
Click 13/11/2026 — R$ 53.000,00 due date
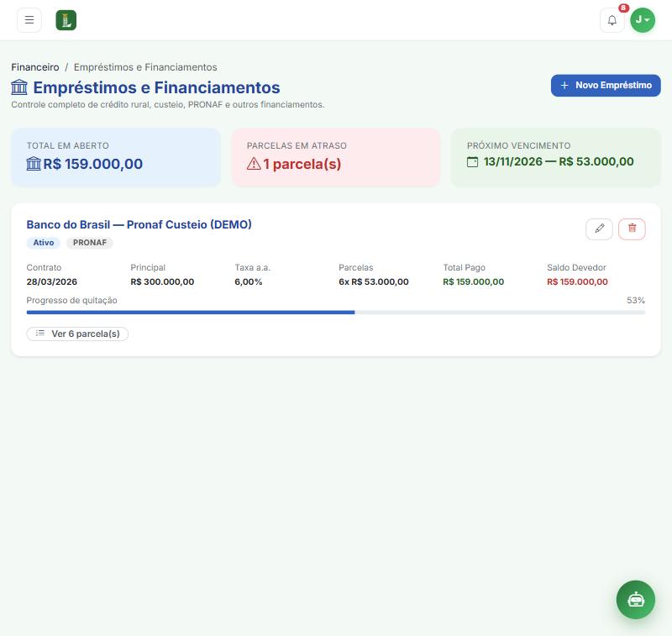point(559,161)
